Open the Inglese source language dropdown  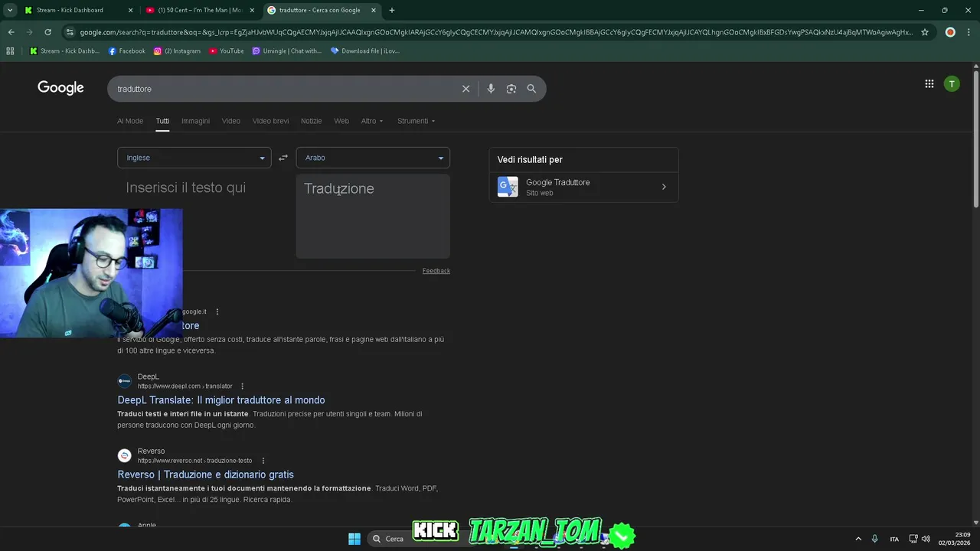tap(194, 158)
